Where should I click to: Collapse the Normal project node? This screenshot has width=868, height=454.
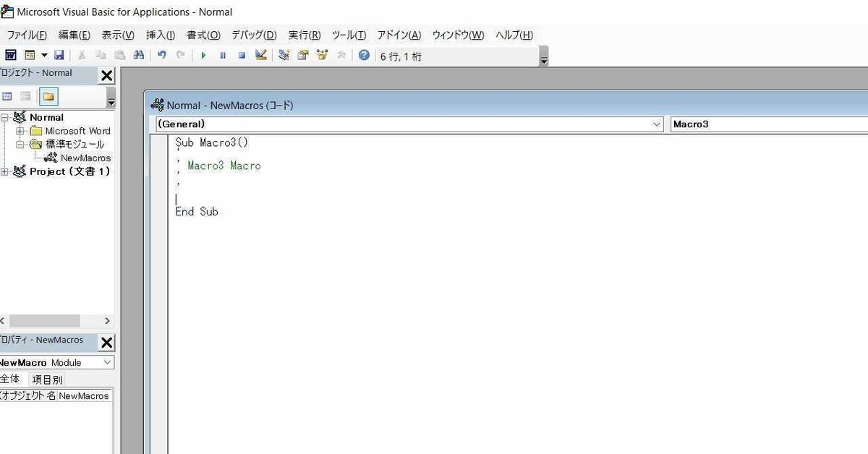tap(5, 117)
